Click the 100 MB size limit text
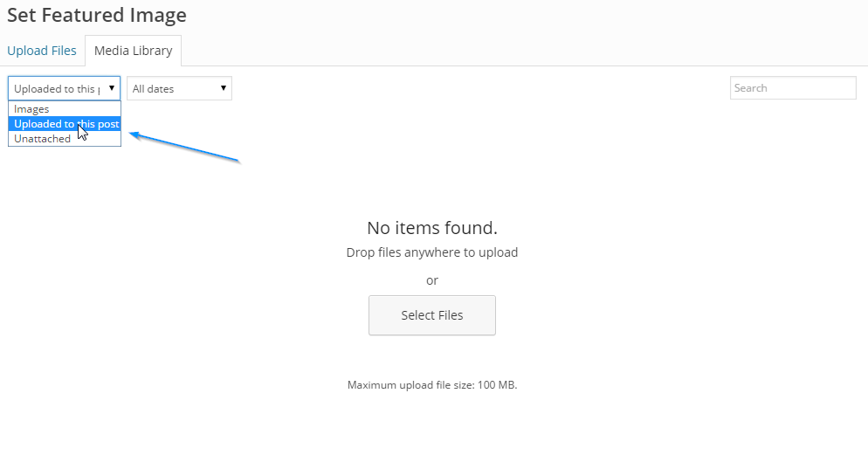Screen dimensions: 868x476 tap(497, 384)
